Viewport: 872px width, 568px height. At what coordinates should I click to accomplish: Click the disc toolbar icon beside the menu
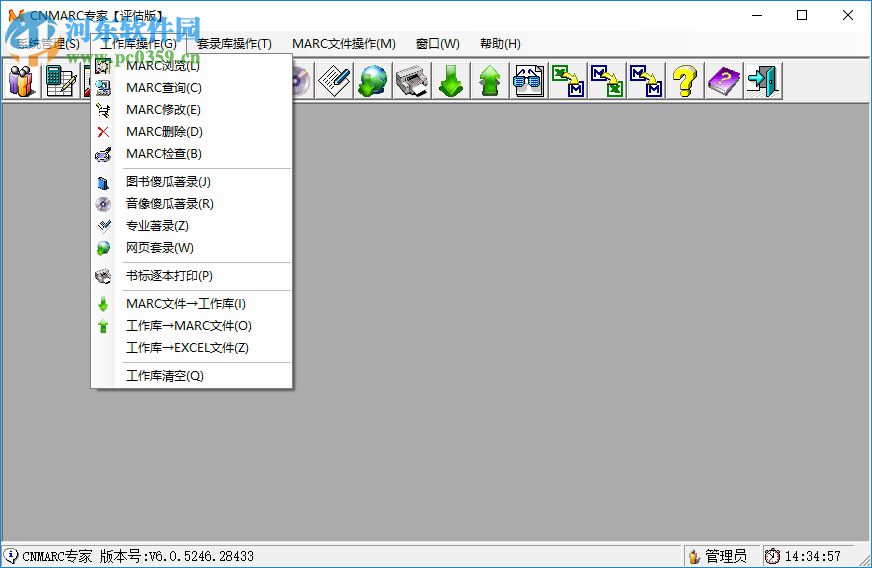click(301, 81)
